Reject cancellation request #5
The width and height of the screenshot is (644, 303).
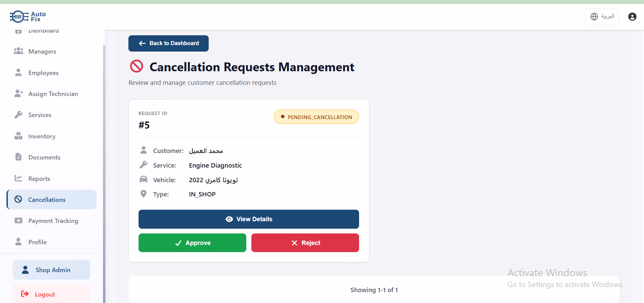(305, 243)
